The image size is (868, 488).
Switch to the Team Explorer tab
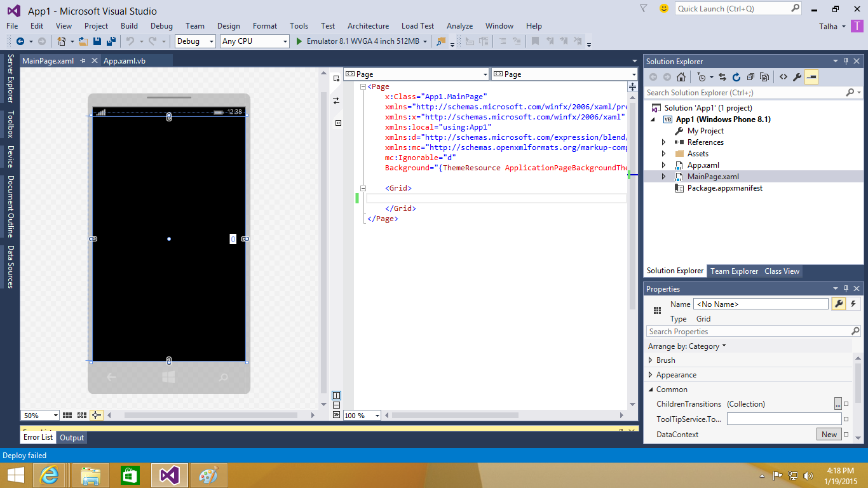tap(734, 271)
